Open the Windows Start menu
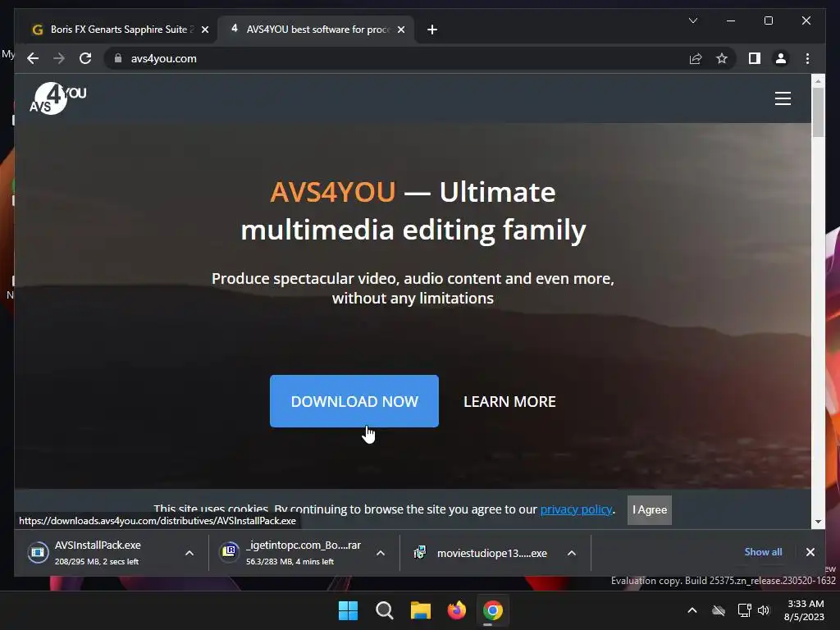The image size is (840, 630). (x=348, y=610)
